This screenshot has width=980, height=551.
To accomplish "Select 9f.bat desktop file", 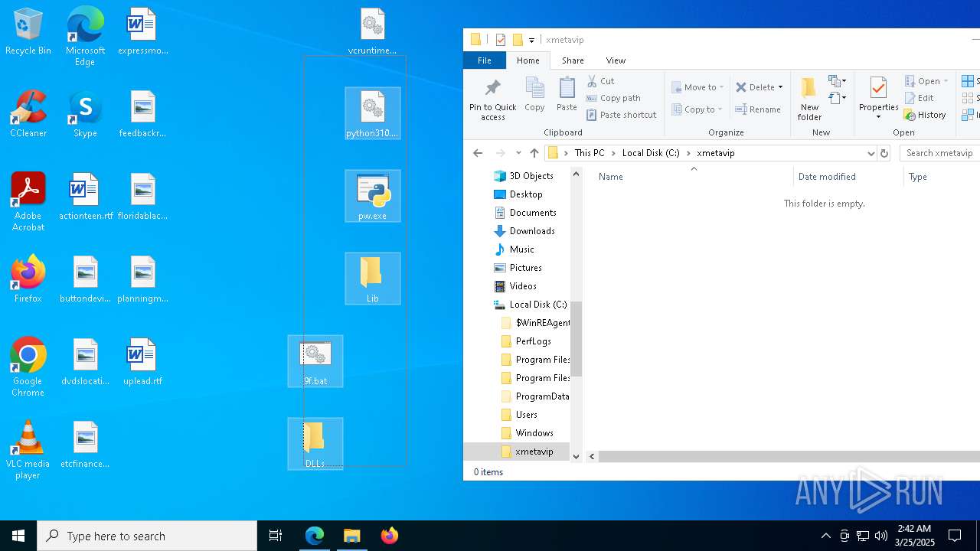I will [x=315, y=362].
